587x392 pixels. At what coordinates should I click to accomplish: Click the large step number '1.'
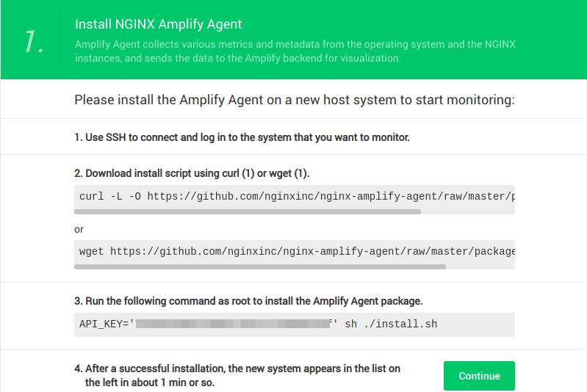click(x=34, y=43)
